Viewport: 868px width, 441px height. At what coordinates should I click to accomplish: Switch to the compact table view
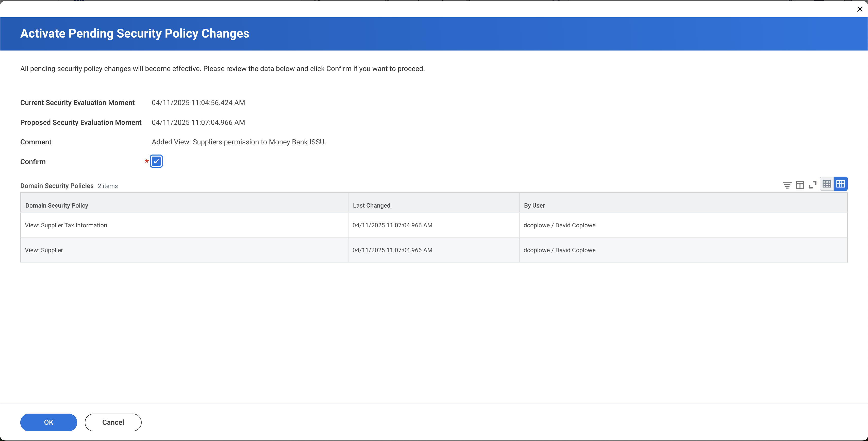pos(827,184)
